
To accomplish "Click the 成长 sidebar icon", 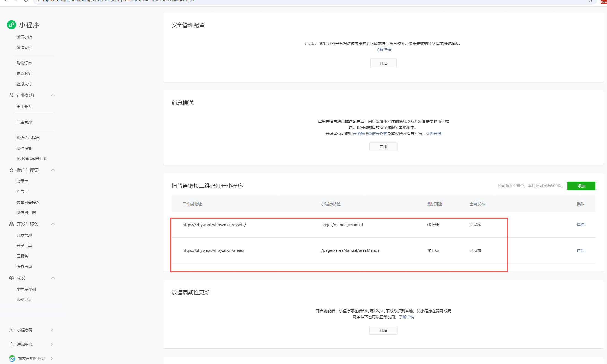I will click(11, 278).
